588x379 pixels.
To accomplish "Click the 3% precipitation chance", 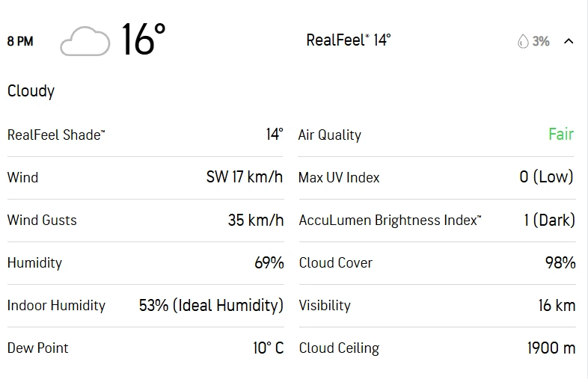I will (x=541, y=41).
